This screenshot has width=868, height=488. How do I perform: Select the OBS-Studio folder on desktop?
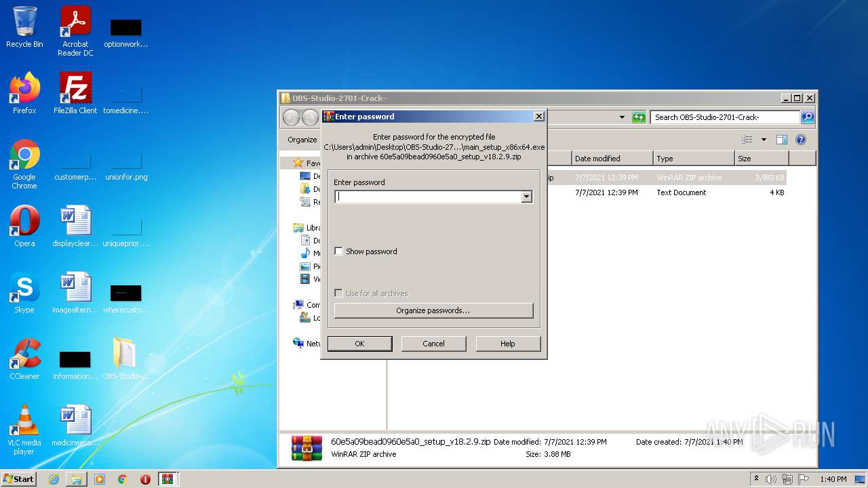tap(125, 359)
